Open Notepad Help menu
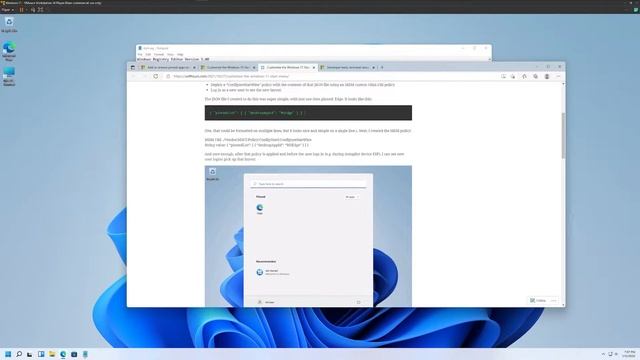 (180, 54)
